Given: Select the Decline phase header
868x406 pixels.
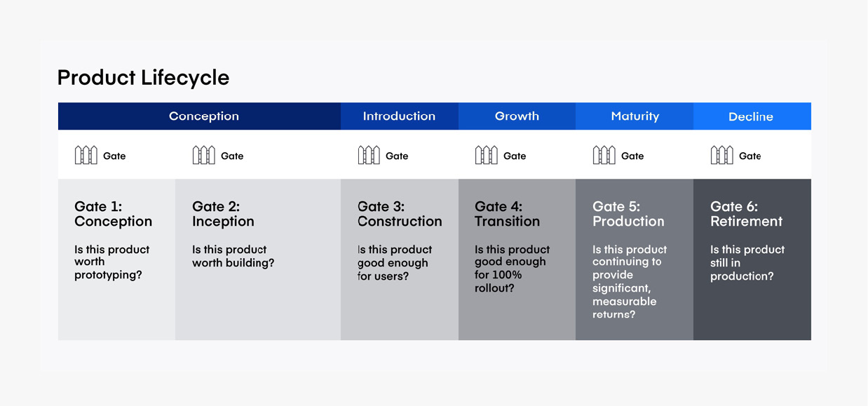Looking at the screenshot, I should point(752,116).
